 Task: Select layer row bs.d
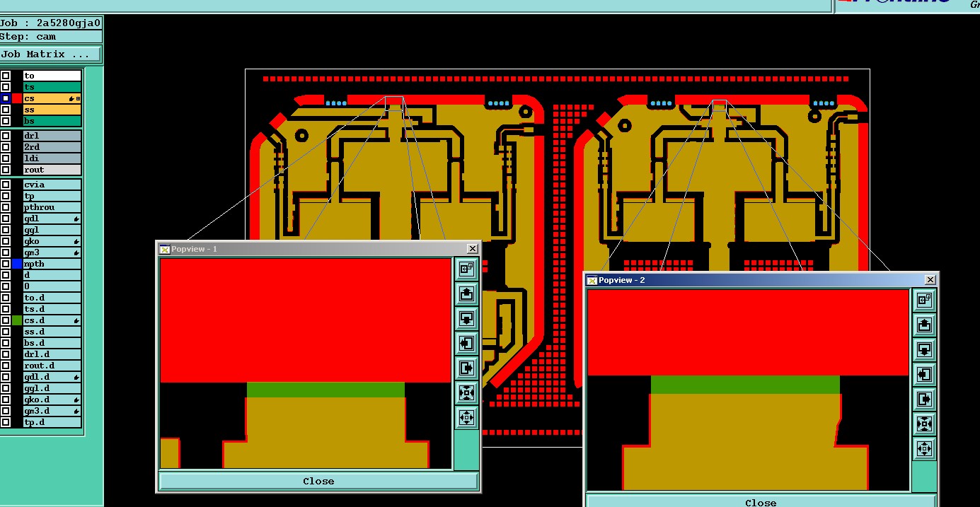52,343
